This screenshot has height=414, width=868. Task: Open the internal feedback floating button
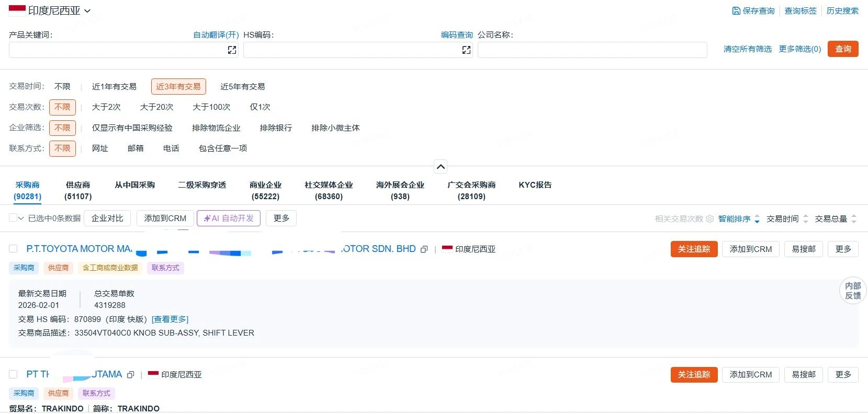(853, 291)
